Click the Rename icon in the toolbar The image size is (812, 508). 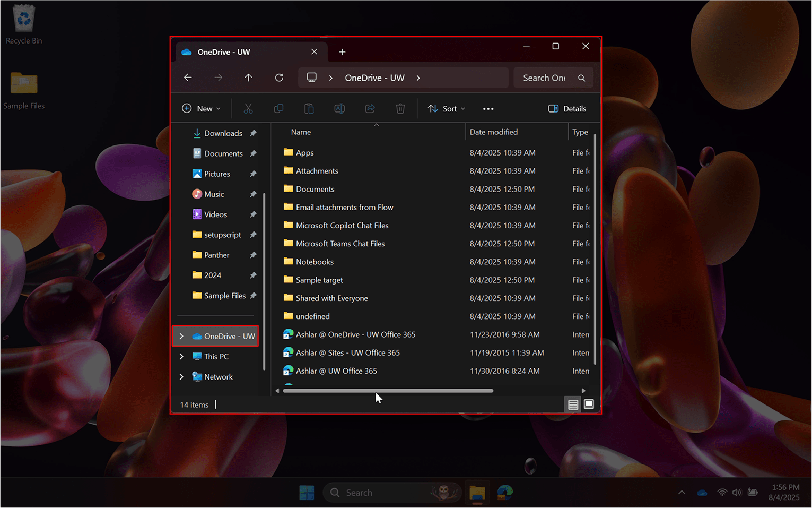coord(339,108)
